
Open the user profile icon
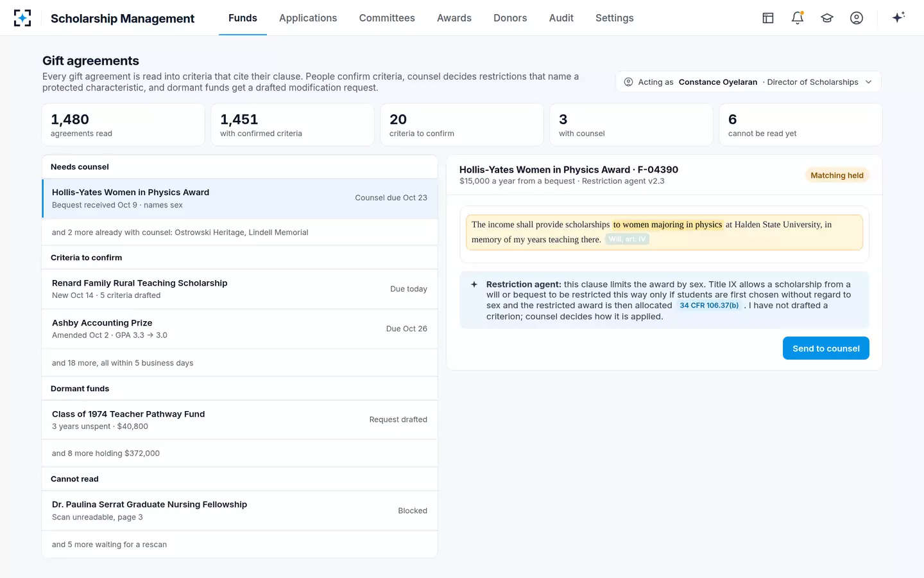[857, 18]
